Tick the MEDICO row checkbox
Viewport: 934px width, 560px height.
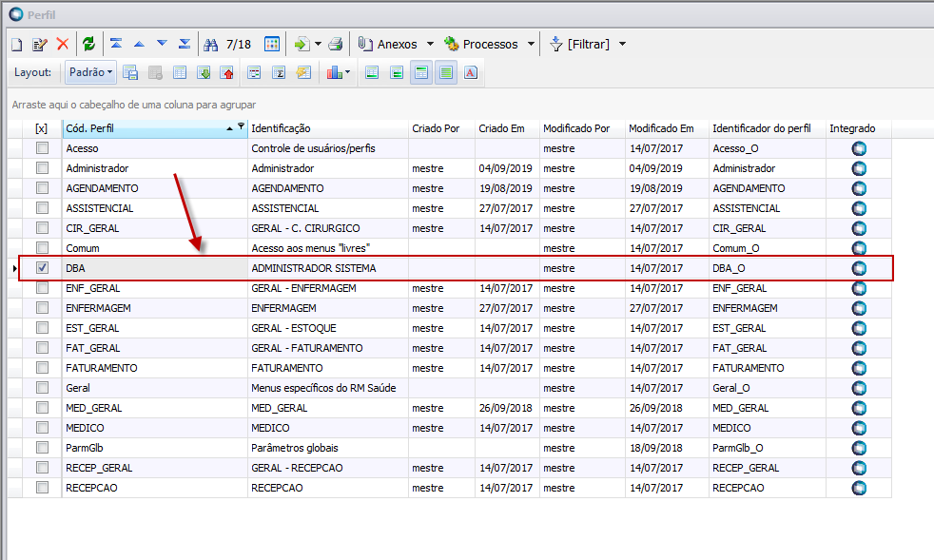pos(42,427)
